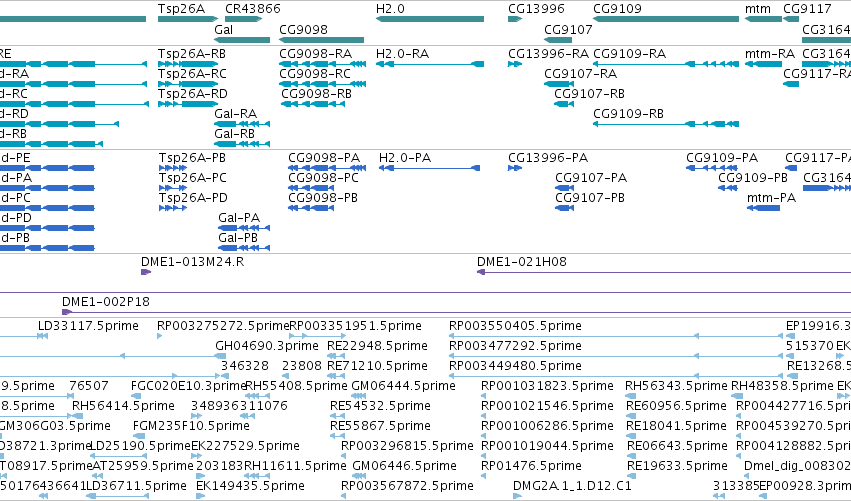Select transcript CG13996-RA
851x501 pixels.
click(x=548, y=54)
